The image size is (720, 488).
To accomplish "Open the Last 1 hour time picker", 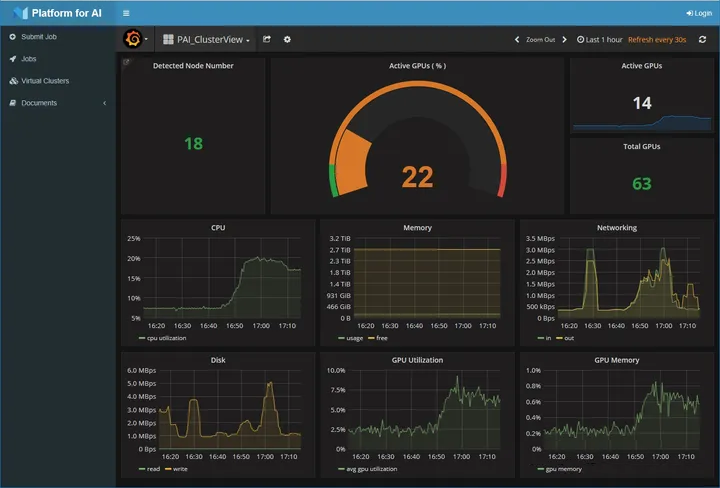I will [600, 39].
